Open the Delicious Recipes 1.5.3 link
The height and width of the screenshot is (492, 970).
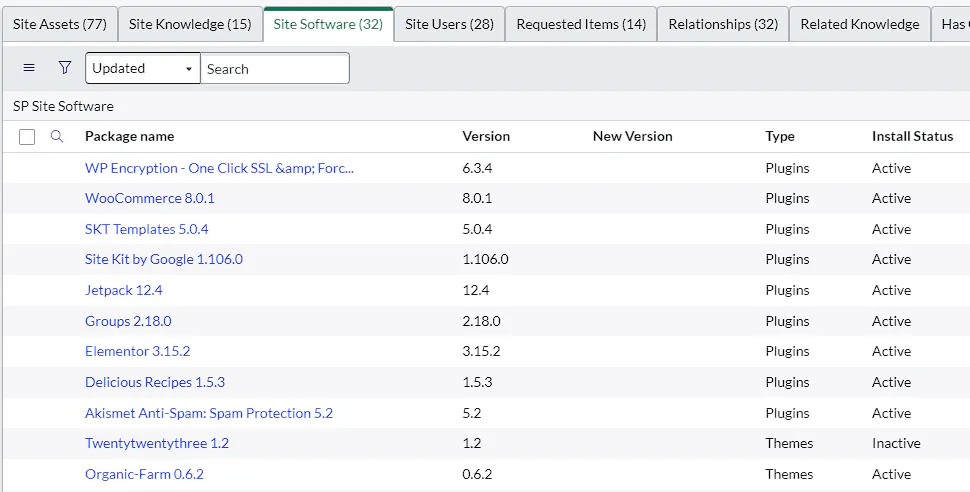point(155,382)
